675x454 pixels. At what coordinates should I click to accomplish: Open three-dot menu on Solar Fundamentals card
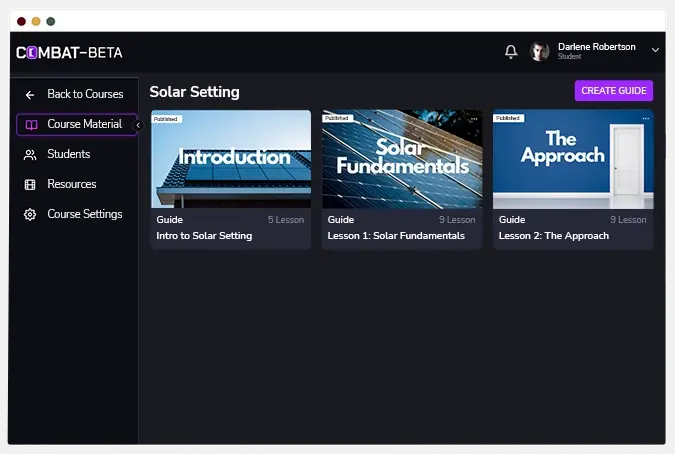474,118
